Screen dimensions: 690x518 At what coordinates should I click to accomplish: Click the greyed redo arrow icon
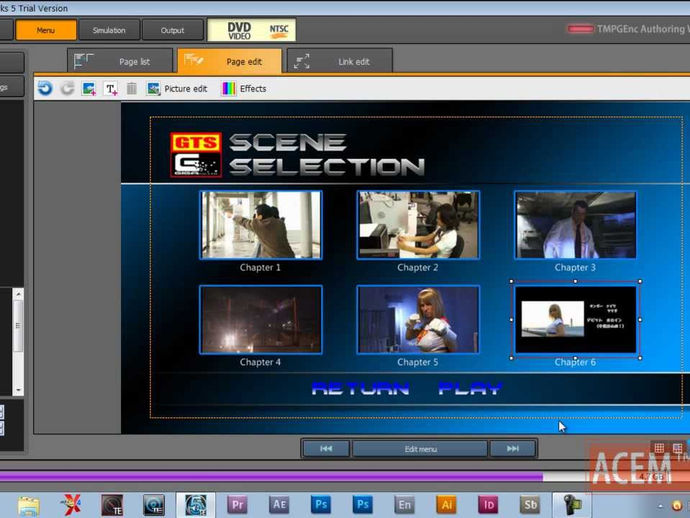(x=67, y=88)
